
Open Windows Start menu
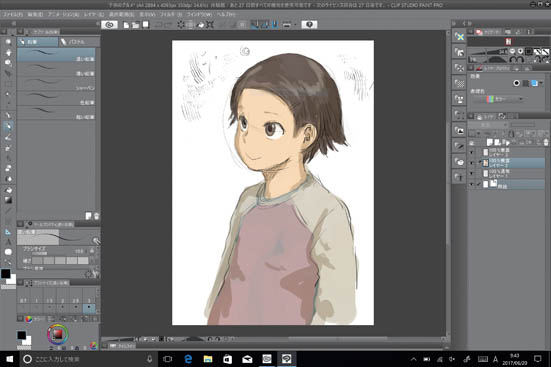coord(10,359)
